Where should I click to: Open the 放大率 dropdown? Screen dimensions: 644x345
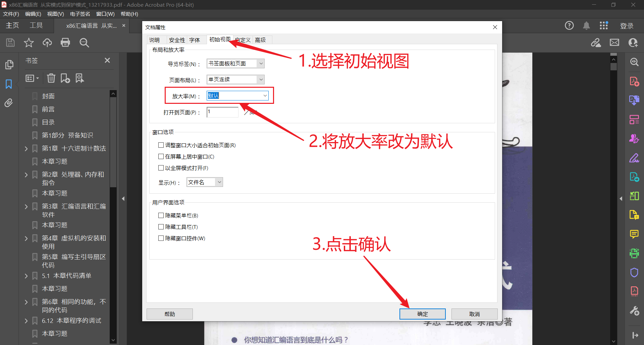(265, 95)
